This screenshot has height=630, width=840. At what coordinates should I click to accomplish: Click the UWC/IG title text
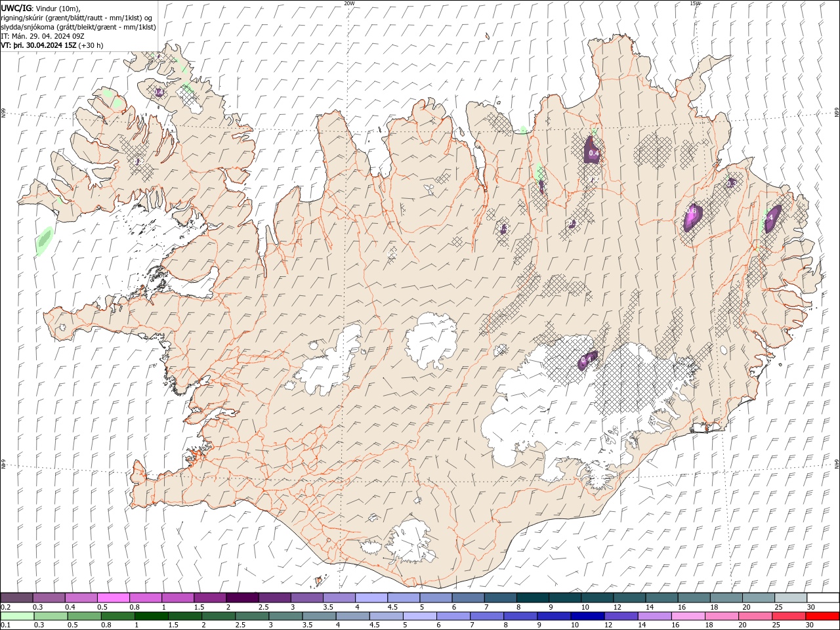click(x=16, y=8)
